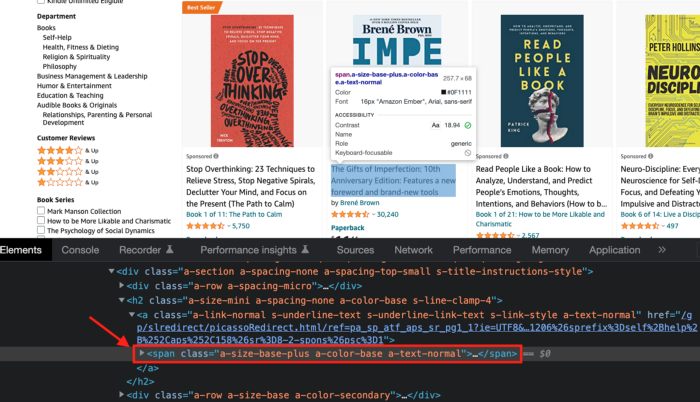This screenshot has height=402, width=700.
Task: Show more DevTools tabs chevron
Action: [662, 250]
